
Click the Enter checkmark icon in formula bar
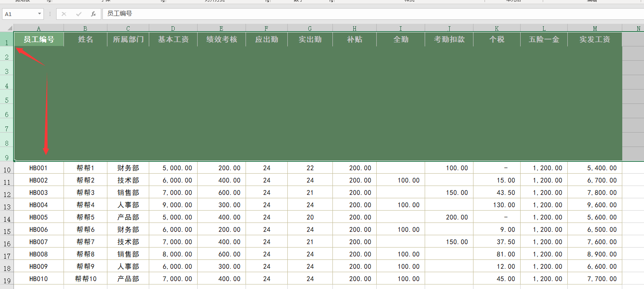coord(79,14)
